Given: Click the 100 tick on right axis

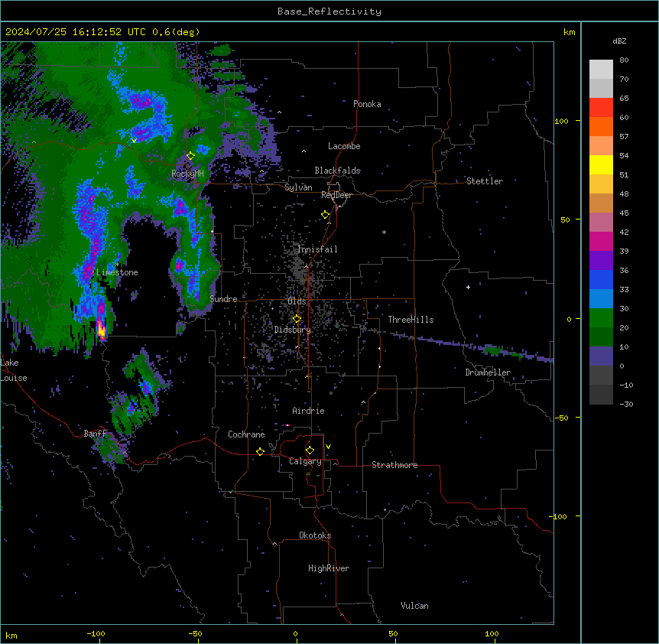Looking at the screenshot, I should point(561,121).
